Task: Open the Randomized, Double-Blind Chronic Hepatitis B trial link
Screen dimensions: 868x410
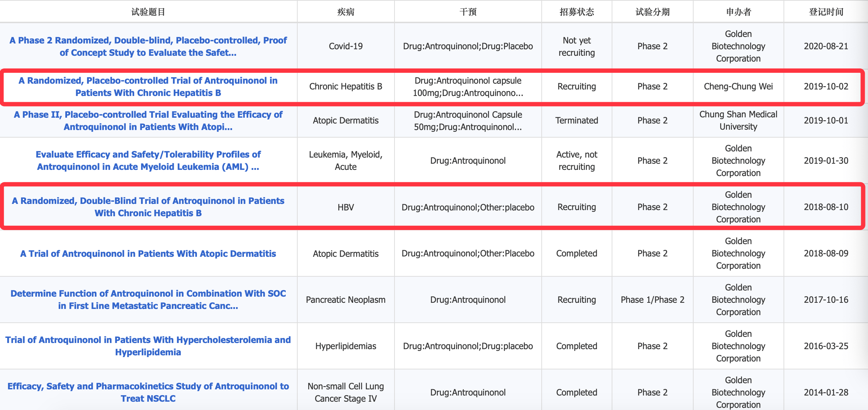Action: pyautogui.click(x=148, y=207)
